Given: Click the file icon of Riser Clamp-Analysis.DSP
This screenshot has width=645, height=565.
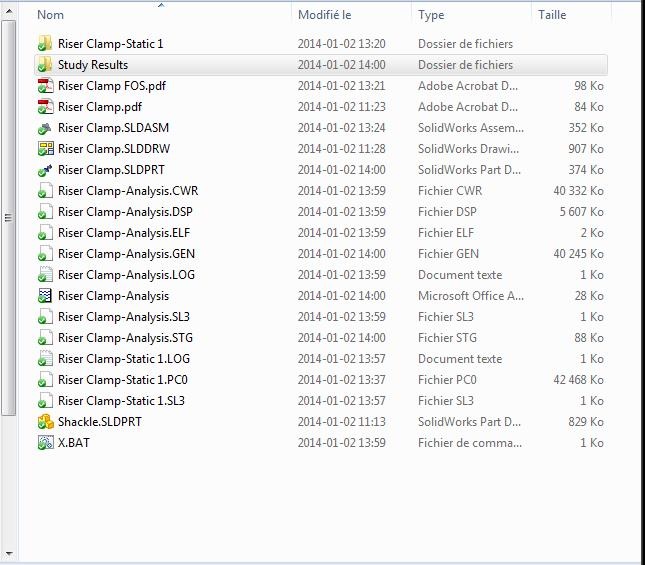Looking at the screenshot, I should 45,212.
